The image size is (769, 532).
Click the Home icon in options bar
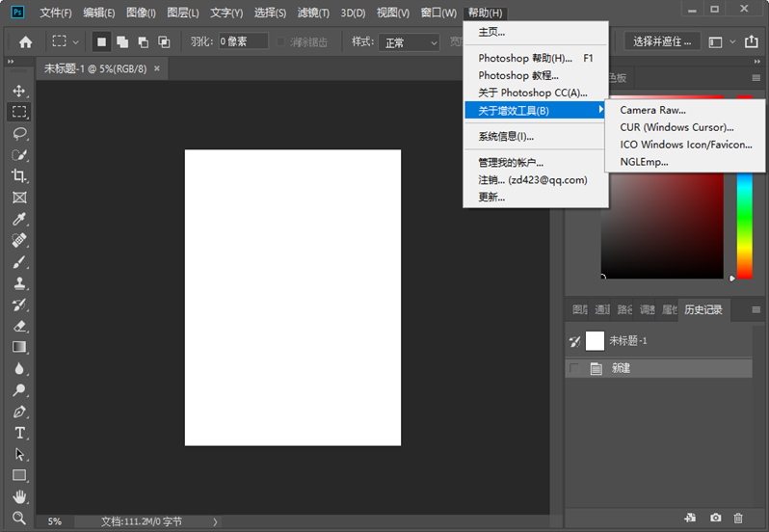click(25, 42)
